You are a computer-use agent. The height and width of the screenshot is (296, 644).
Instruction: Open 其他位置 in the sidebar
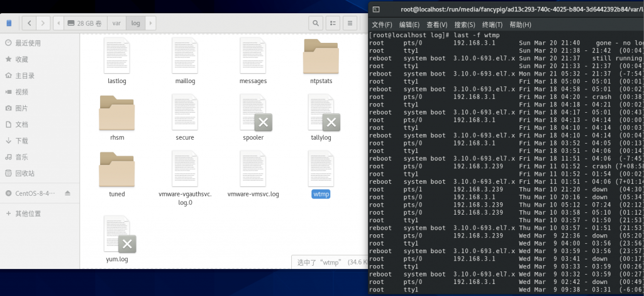coord(28,213)
